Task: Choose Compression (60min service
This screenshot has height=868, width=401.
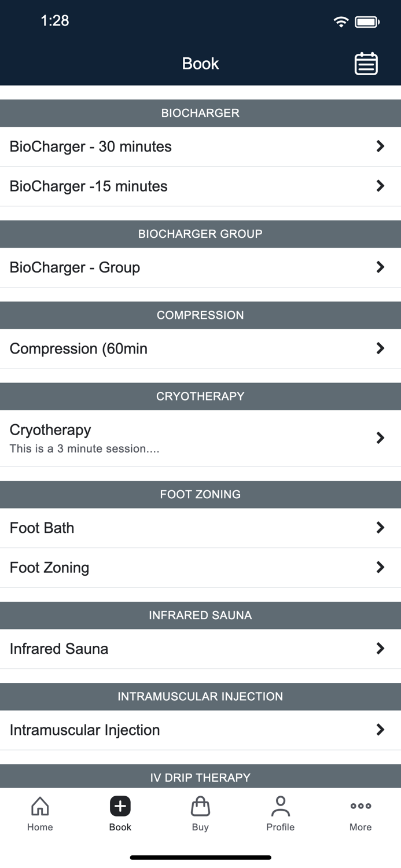Action: pos(79,348)
